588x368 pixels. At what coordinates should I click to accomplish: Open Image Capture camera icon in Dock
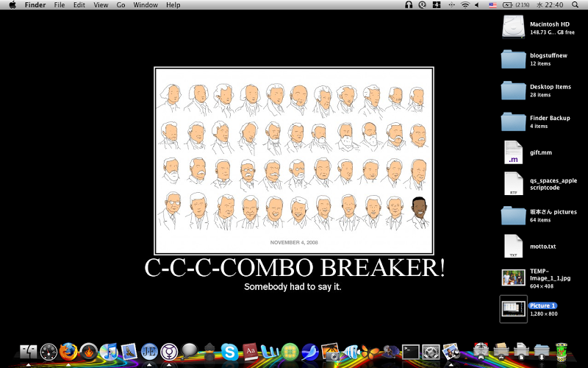coord(330,353)
